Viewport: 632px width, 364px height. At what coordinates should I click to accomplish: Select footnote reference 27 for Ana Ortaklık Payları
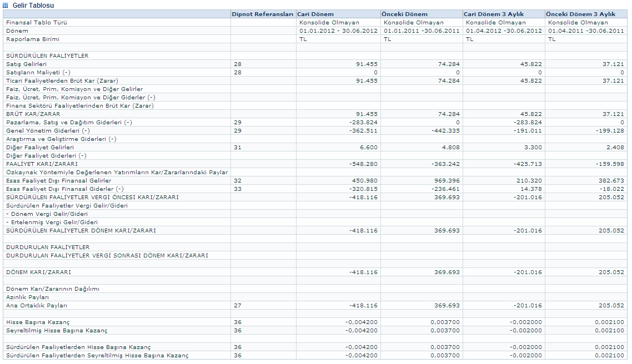pos(238,306)
